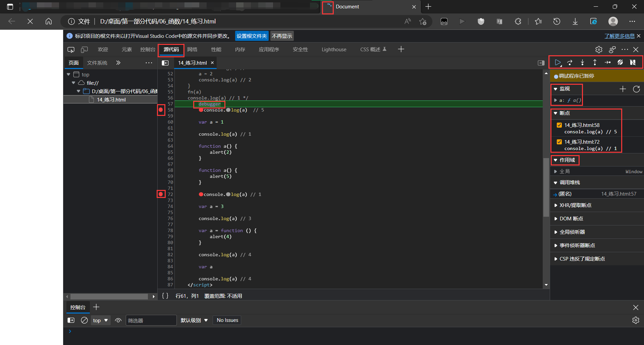Screen dimensions: 644x345
Task: Clear console icon
Action: pyautogui.click(x=84, y=320)
